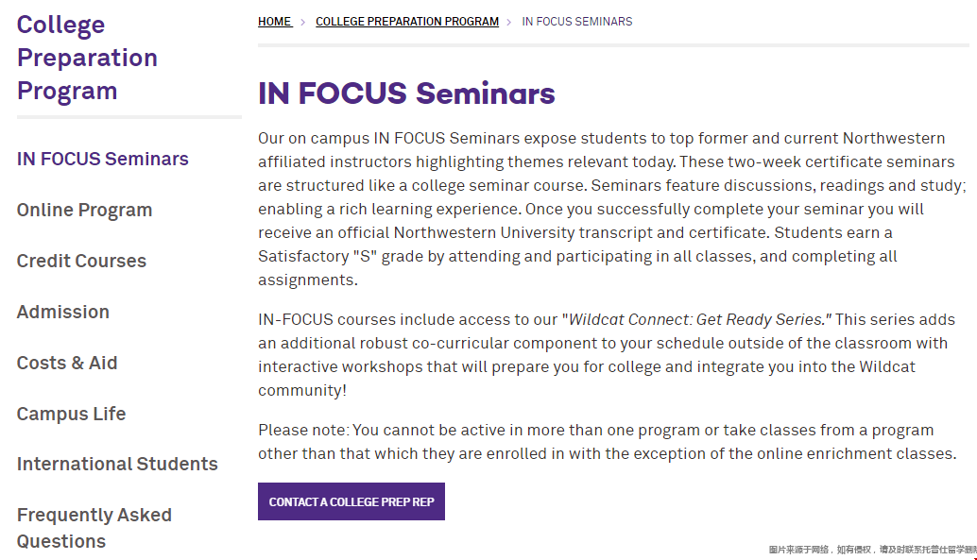Click the 'Please note' paragraph text
This screenshot has width=977, height=560.
coord(608,442)
